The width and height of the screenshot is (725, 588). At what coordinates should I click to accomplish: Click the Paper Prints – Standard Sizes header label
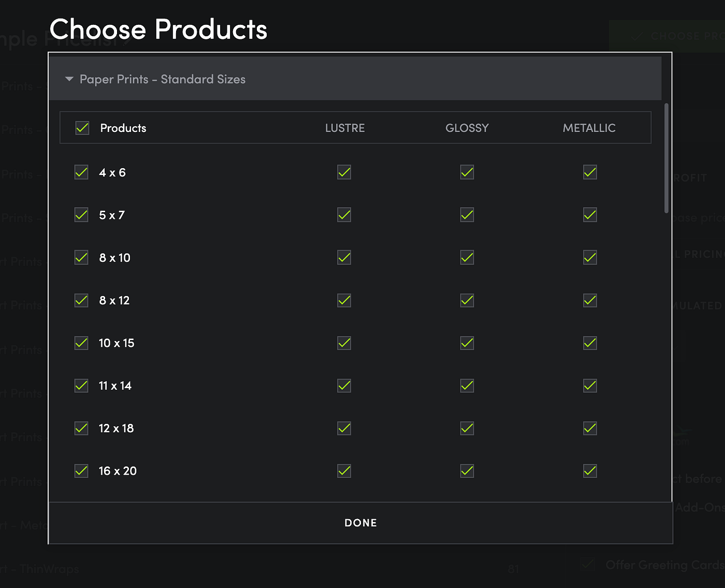coord(163,79)
